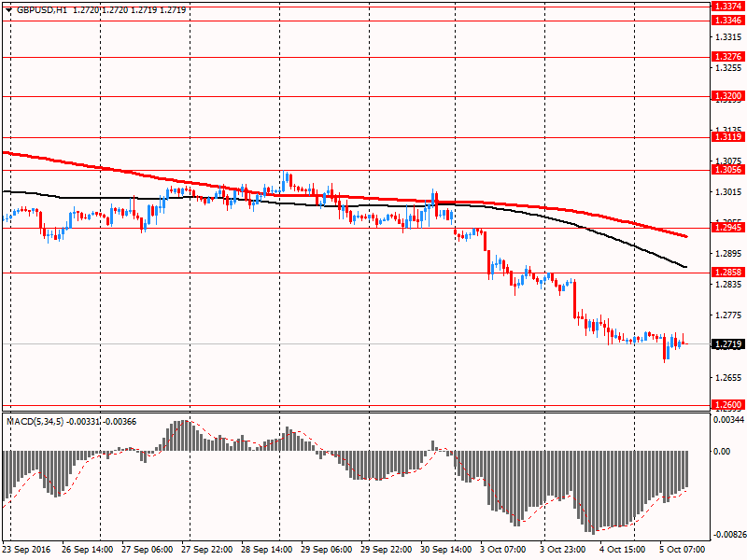Screen dimensions: 747x560
Task: Click the 1.2655 price axis value
Action: click(729, 378)
